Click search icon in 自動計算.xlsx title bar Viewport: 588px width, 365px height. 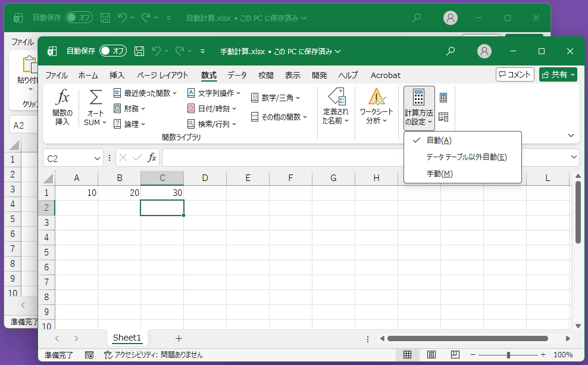click(x=416, y=18)
